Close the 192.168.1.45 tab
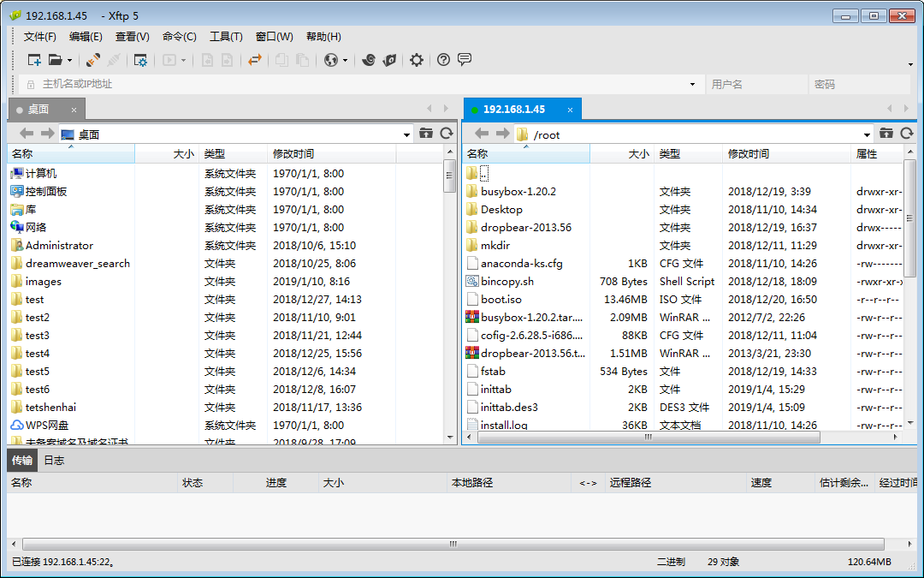The width and height of the screenshot is (924, 578). [x=570, y=110]
